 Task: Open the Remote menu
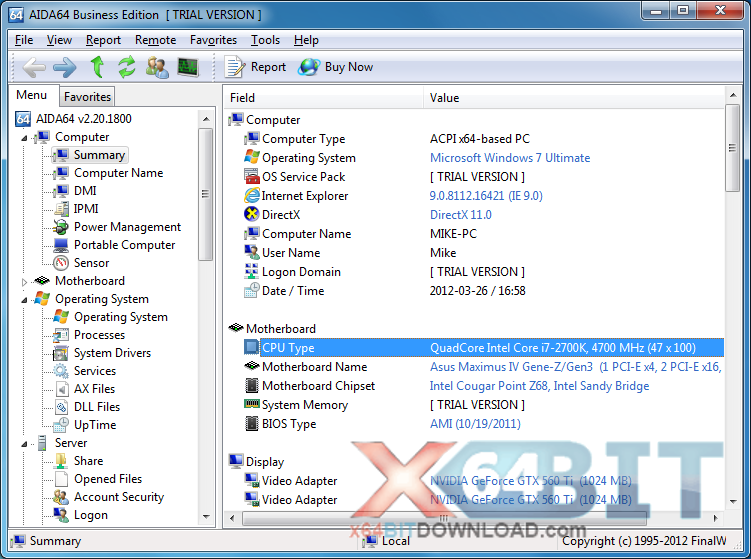pyautogui.click(x=156, y=40)
